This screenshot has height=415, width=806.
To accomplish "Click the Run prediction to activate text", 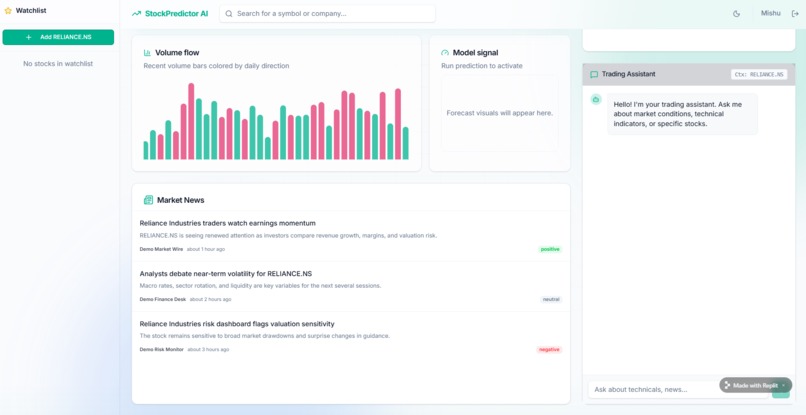I will (482, 66).
